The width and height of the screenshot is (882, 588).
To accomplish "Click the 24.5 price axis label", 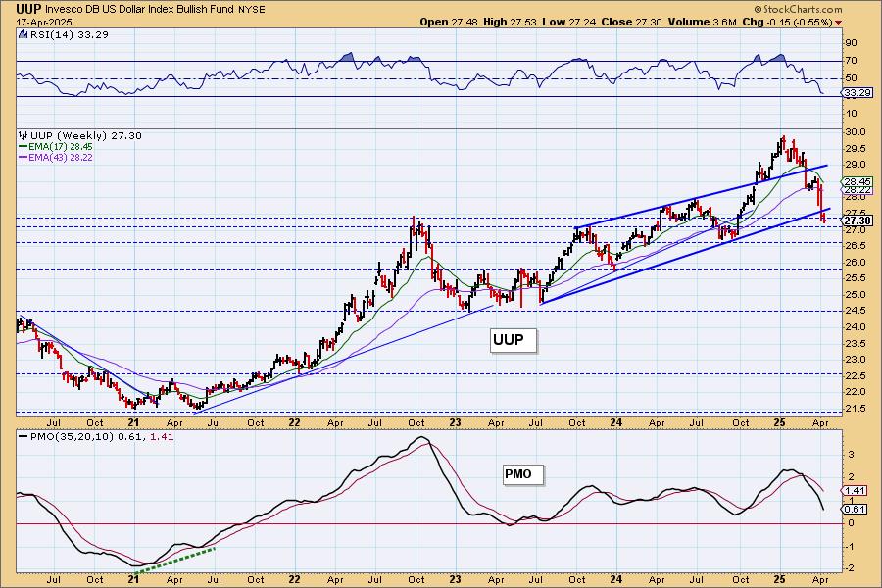I will click(x=856, y=311).
